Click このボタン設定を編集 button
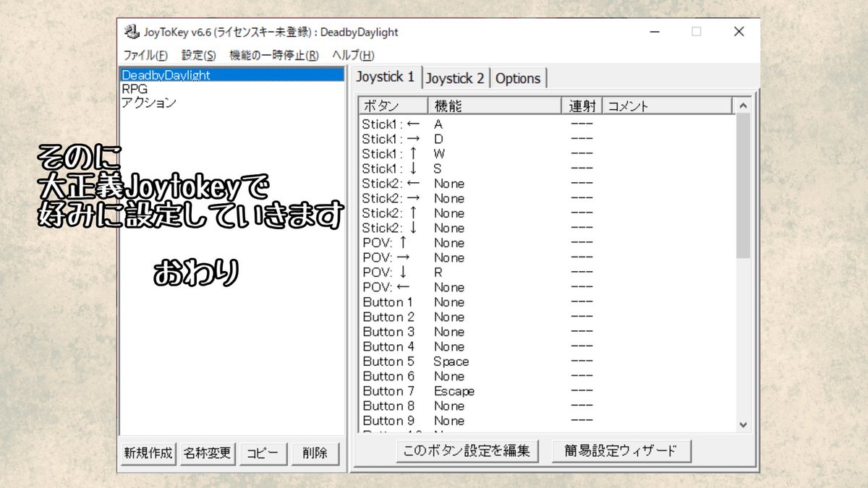 tap(467, 450)
